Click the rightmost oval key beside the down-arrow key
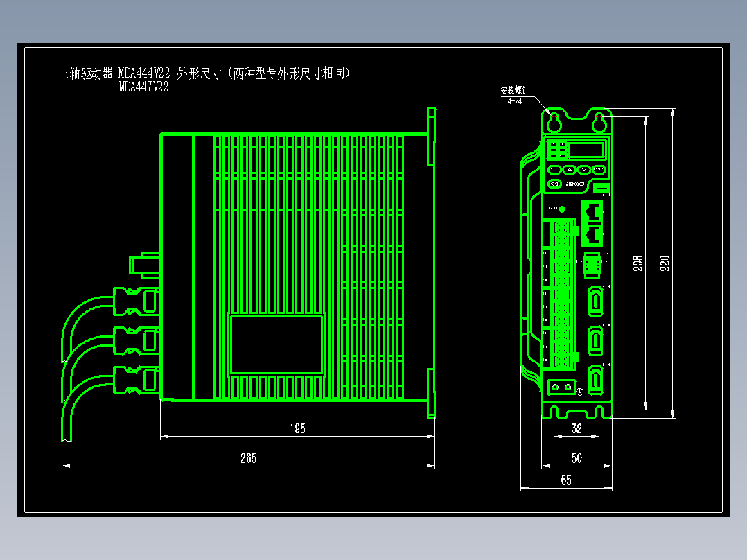Image resolution: width=747 pixels, height=560 pixels. point(599,170)
